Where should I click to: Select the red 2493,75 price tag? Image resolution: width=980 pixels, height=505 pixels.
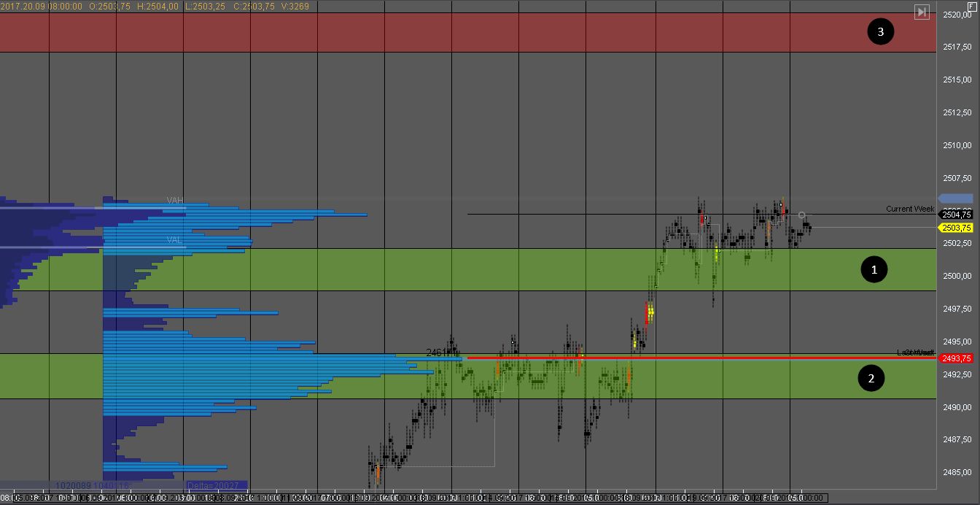point(956,358)
